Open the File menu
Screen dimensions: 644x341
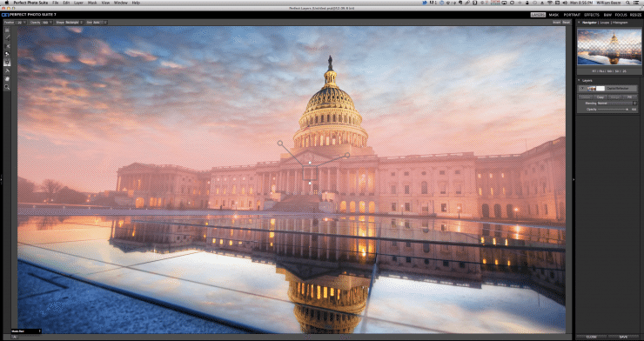(x=55, y=3)
